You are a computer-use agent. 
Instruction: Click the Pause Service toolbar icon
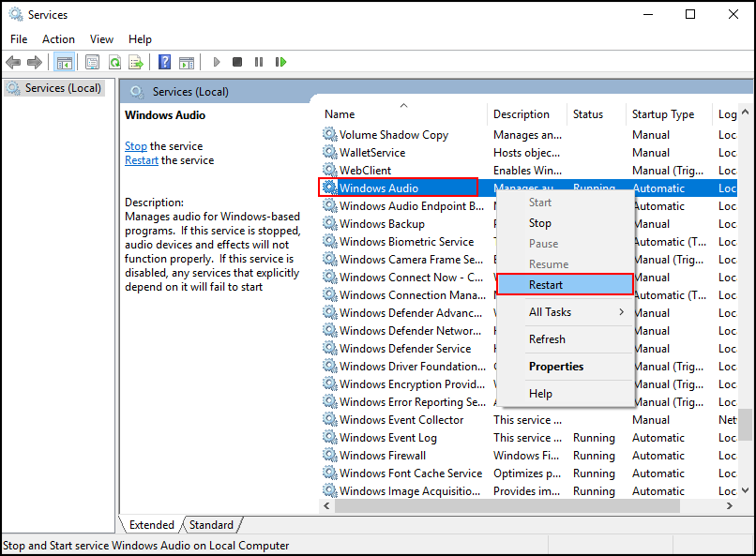click(259, 62)
